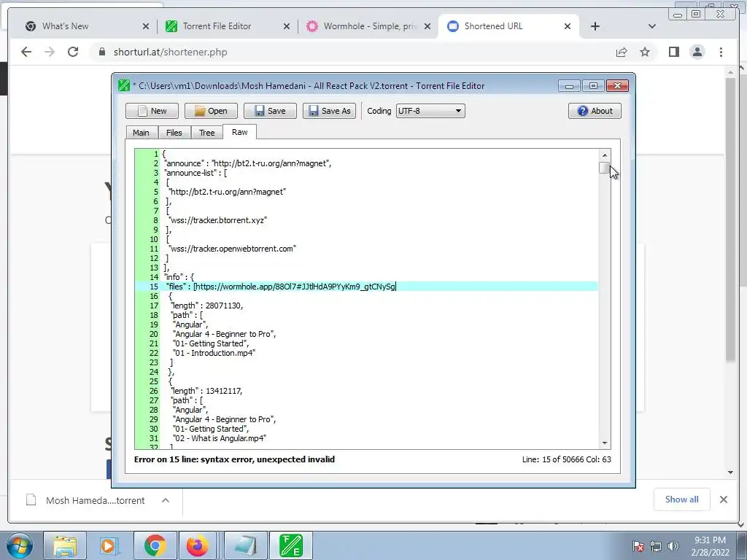Open Chrome tab search chevron
Viewport: 747px width, 560px height.
click(x=651, y=26)
